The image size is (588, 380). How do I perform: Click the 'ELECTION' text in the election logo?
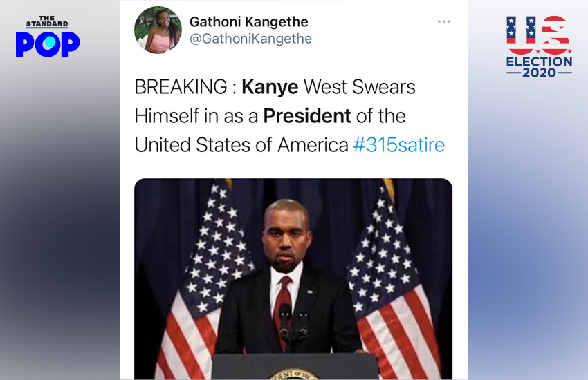pyautogui.click(x=539, y=61)
